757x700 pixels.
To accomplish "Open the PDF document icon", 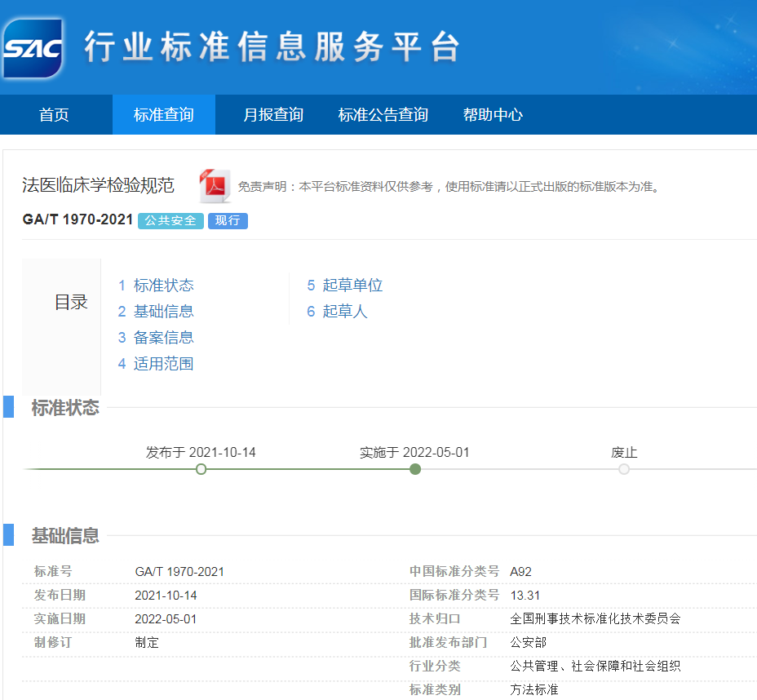I will point(215,186).
